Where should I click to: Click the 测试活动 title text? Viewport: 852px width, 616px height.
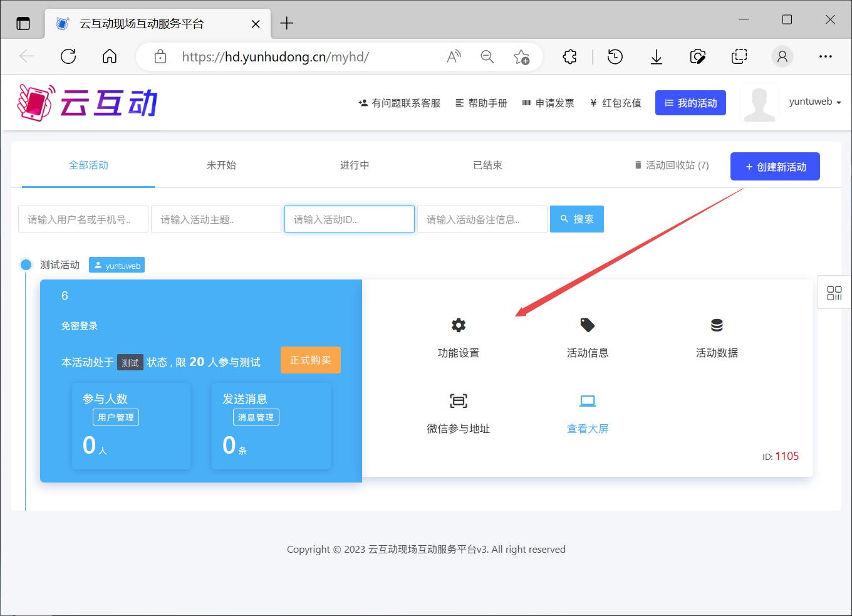60,265
